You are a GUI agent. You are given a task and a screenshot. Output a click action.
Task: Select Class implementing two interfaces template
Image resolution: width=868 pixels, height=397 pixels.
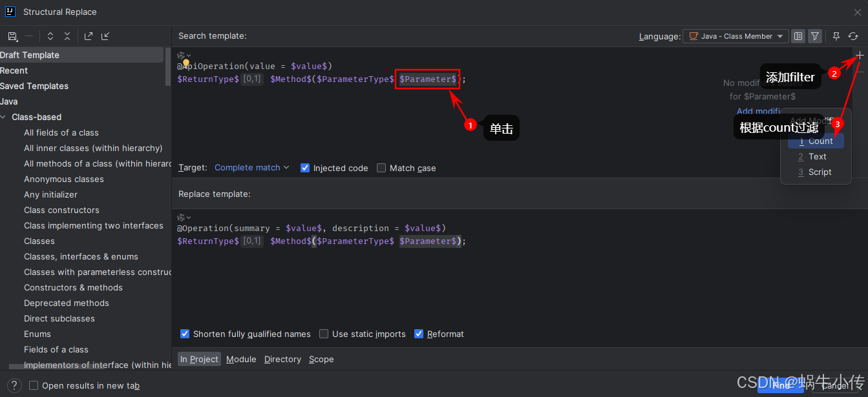tap(94, 225)
